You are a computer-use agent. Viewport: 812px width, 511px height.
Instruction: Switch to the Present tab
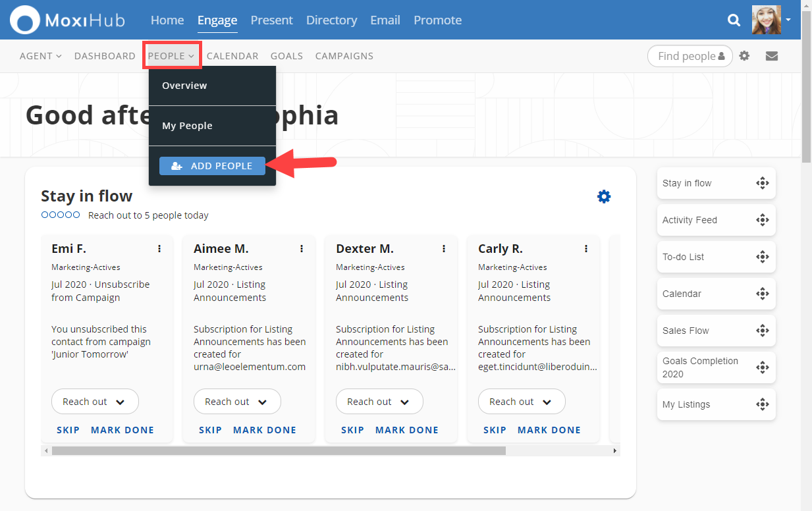coord(271,20)
